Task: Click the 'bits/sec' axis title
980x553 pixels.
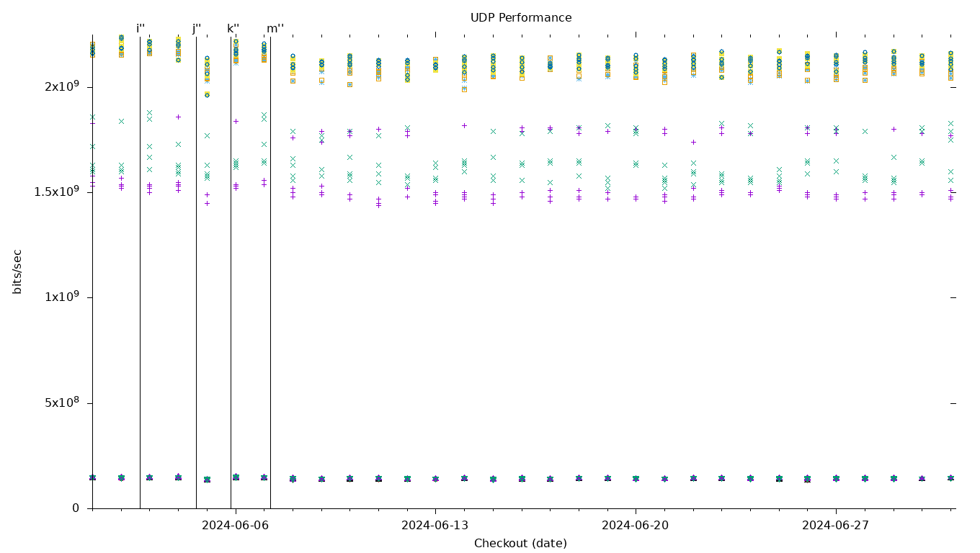Action: coord(17,271)
